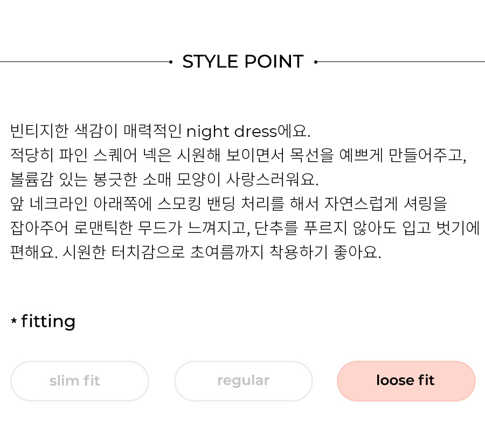Click the line mentioning square neck
The image size is (485, 448).
tap(238, 155)
